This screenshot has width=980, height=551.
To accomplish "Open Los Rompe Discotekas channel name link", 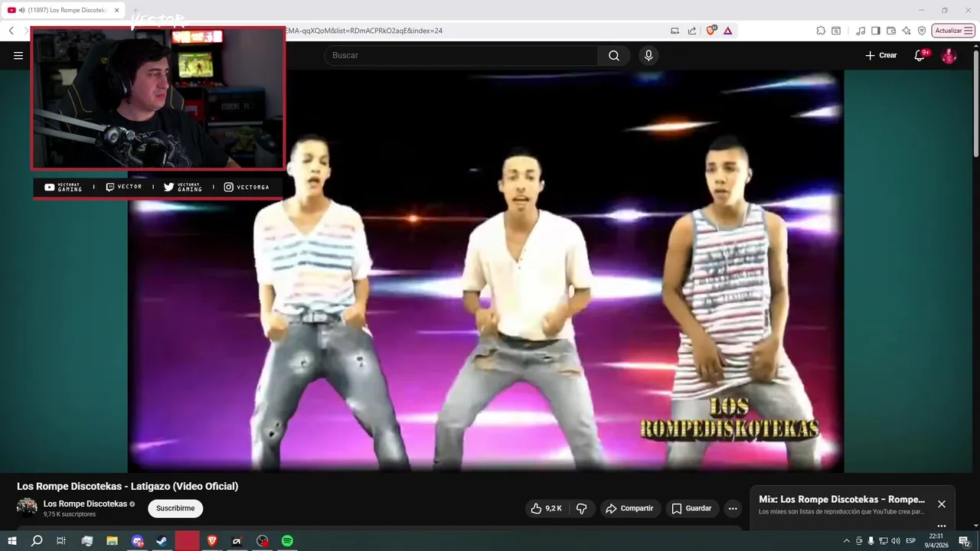I will (x=85, y=504).
